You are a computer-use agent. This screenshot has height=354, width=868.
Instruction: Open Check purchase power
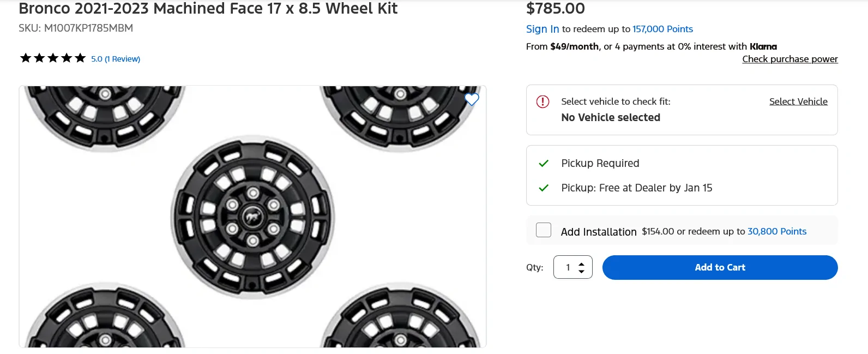[x=789, y=59]
